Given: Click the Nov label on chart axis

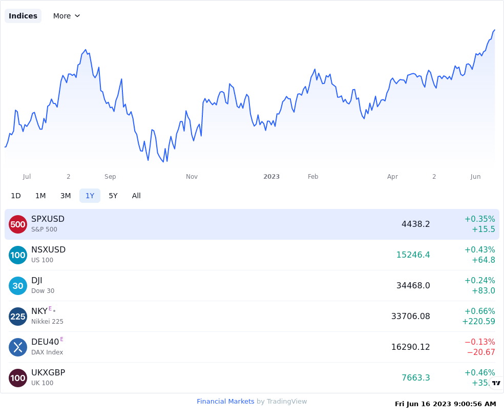Looking at the screenshot, I should coord(192,176).
